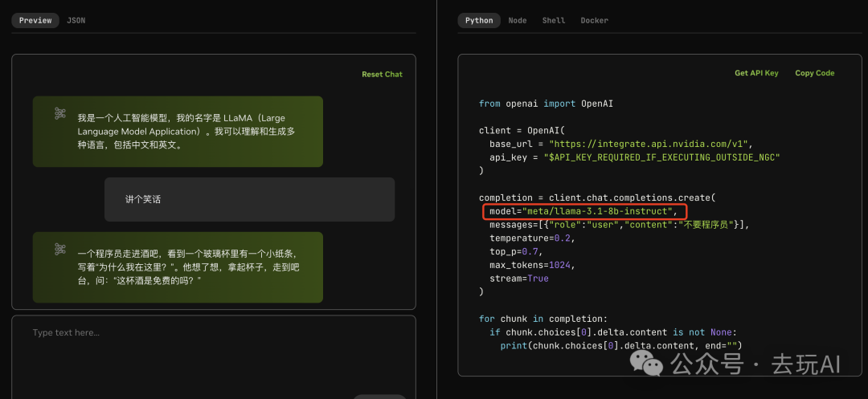Click the completion = client.chat.completions.create line

tap(597, 197)
